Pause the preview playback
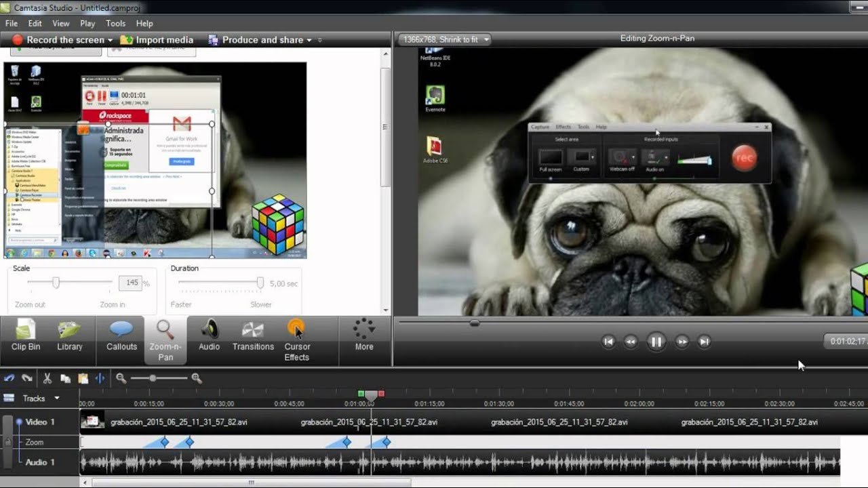This screenshot has width=868, height=488. pyautogui.click(x=656, y=342)
